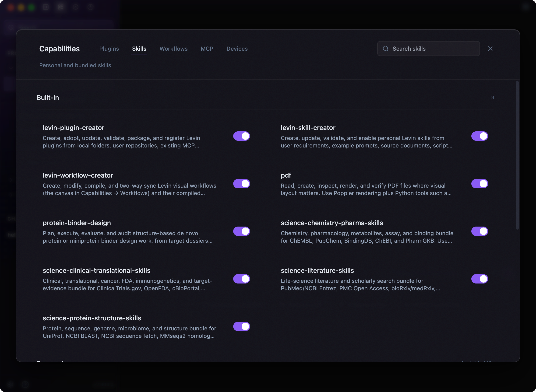Turn off the levin-skill-creator toggle
Screen dimensions: 536x392
[480, 136]
